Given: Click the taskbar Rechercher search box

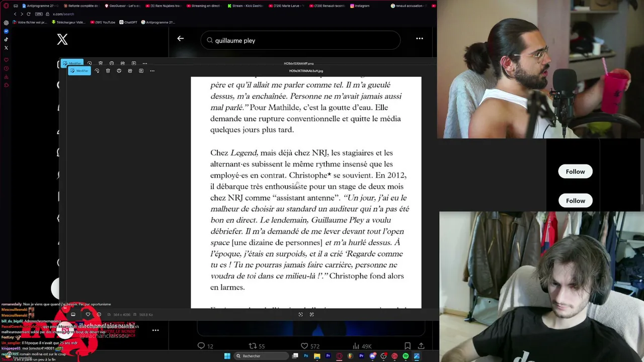Looking at the screenshot, I should (261, 356).
